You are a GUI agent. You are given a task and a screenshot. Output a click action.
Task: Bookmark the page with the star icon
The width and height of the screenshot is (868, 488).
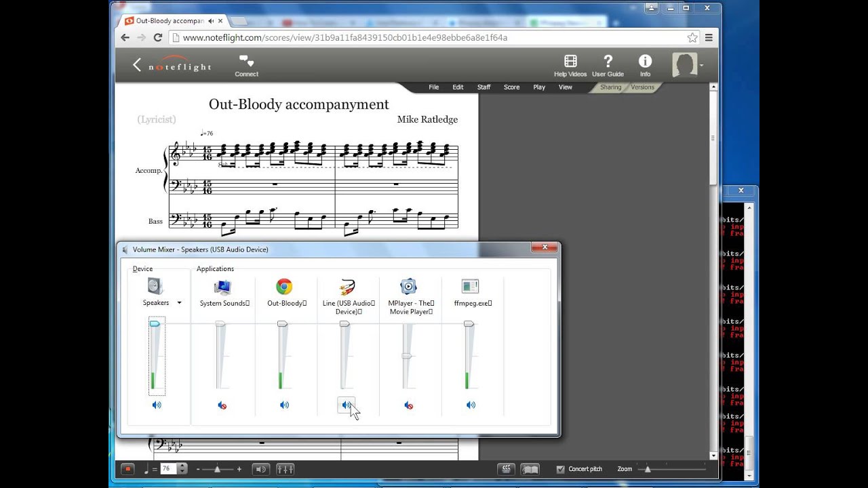pyautogui.click(x=692, y=38)
